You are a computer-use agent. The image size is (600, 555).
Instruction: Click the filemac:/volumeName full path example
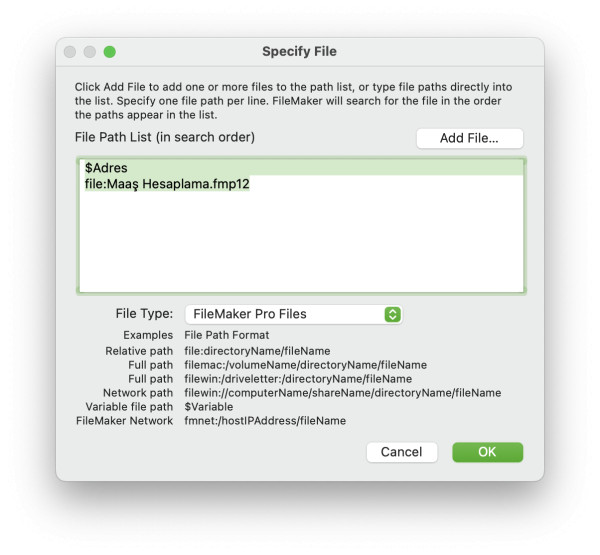(x=305, y=365)
